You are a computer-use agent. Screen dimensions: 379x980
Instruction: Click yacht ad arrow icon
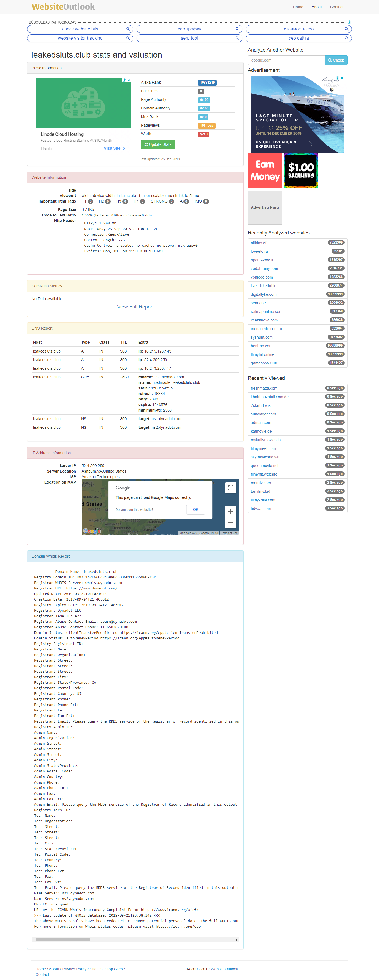pos(308,144)
